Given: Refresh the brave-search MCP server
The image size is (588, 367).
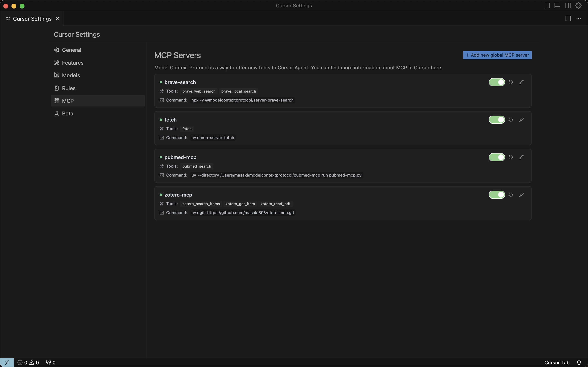Looking at the screenshot, I should click(x=511, y=82).
